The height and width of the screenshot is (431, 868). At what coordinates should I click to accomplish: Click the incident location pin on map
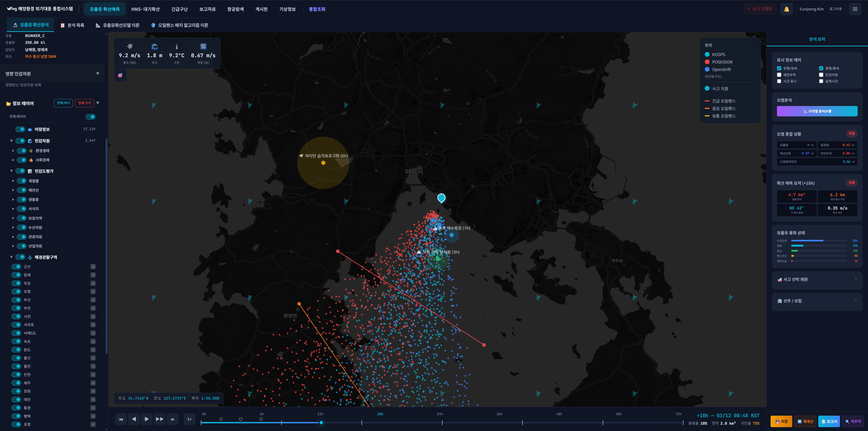pyautogui.click(x=441, y=198)
